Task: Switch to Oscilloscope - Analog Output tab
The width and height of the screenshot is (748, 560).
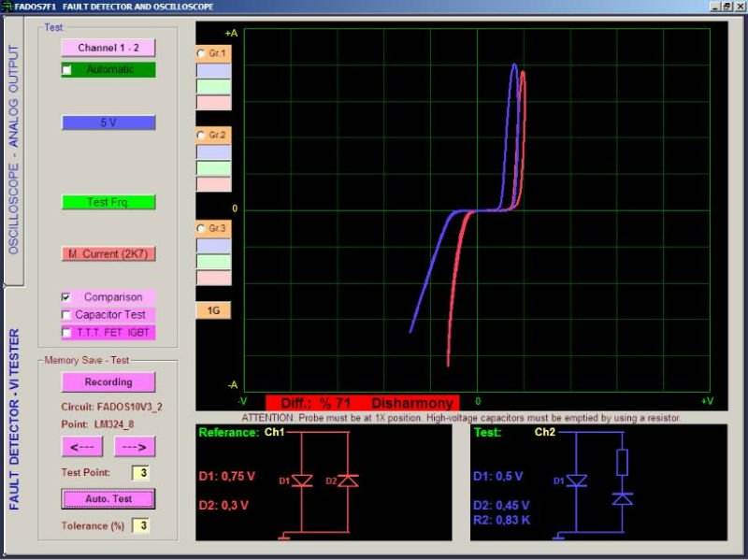Action: tap(13, 159)
